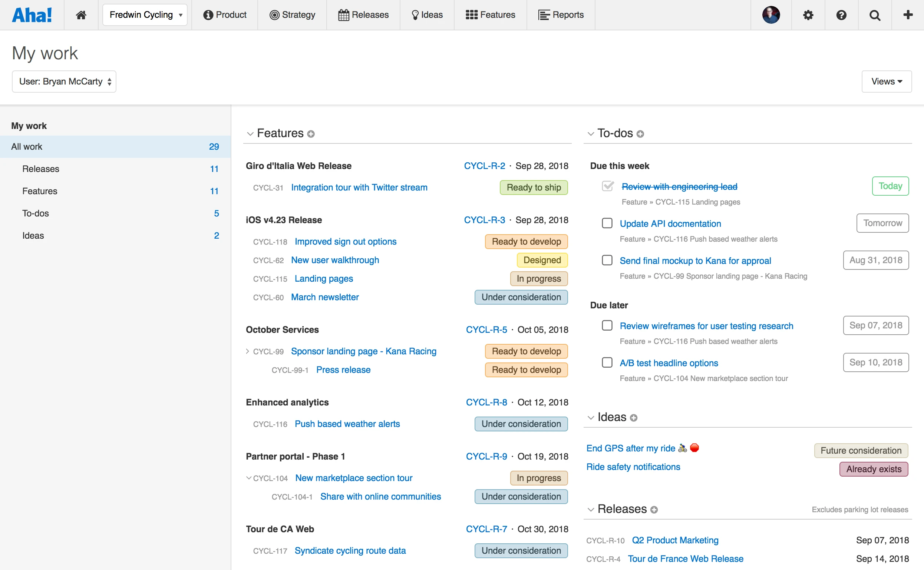Click plus icon next to Features heading
Image resolution: width=924 pixels, height=570 pixels.
pos(311,134)
